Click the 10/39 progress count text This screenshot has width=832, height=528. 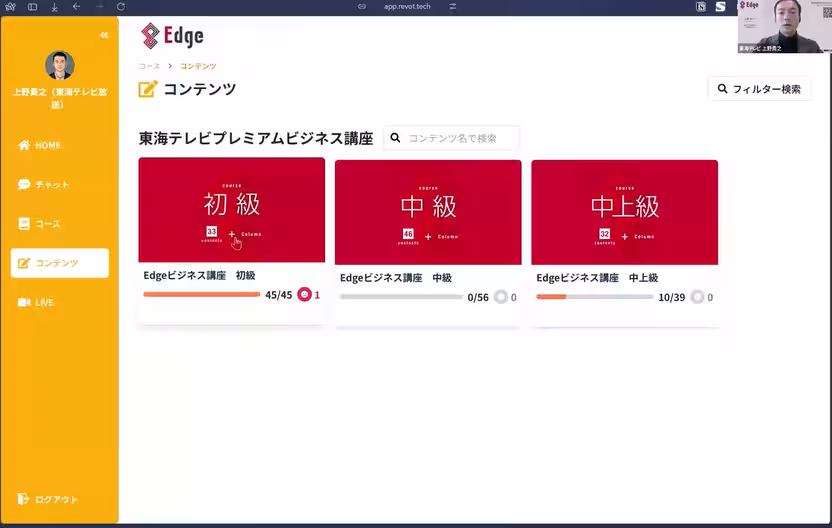click(672, 298)
